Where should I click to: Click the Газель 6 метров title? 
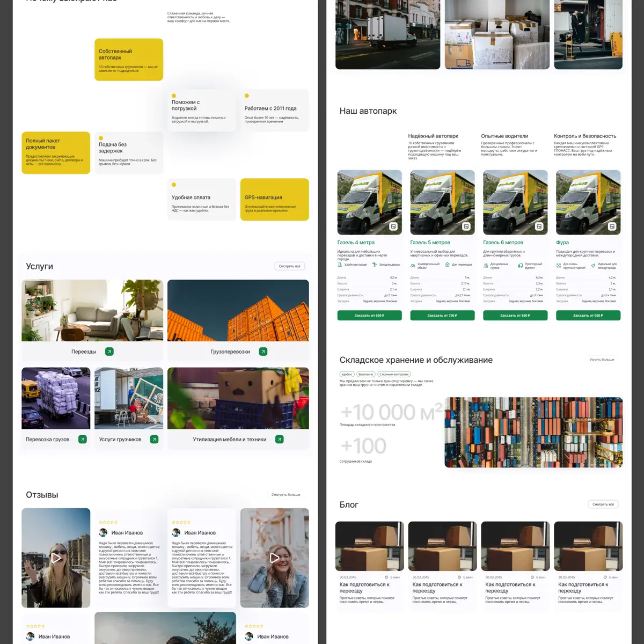coord(503,243)
